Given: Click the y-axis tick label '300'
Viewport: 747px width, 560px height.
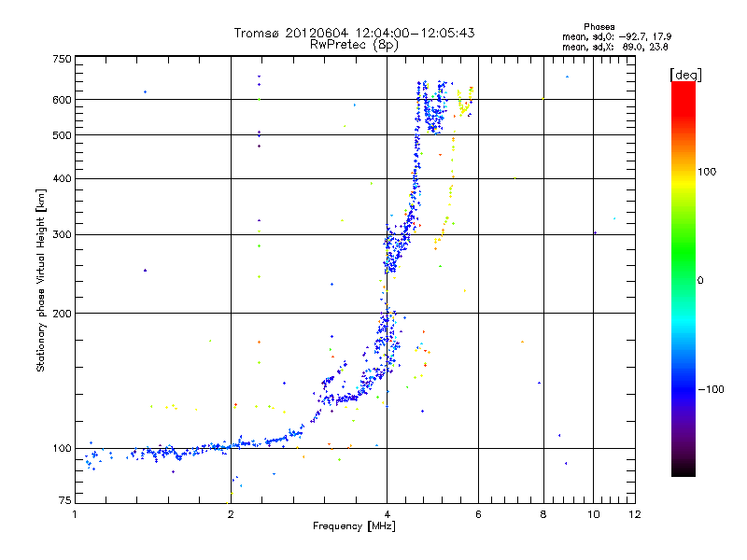Looking at the screenshot, I should tap(62, 234).
